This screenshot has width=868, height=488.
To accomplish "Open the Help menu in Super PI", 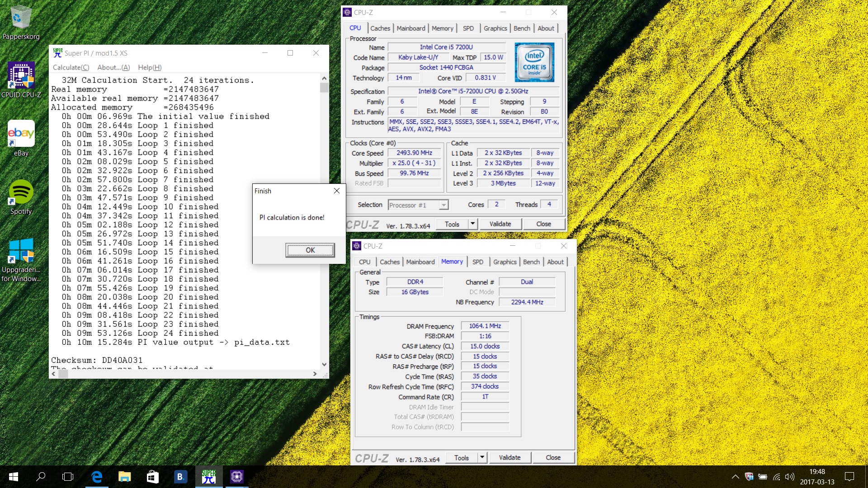I will [x=150, y=67].
